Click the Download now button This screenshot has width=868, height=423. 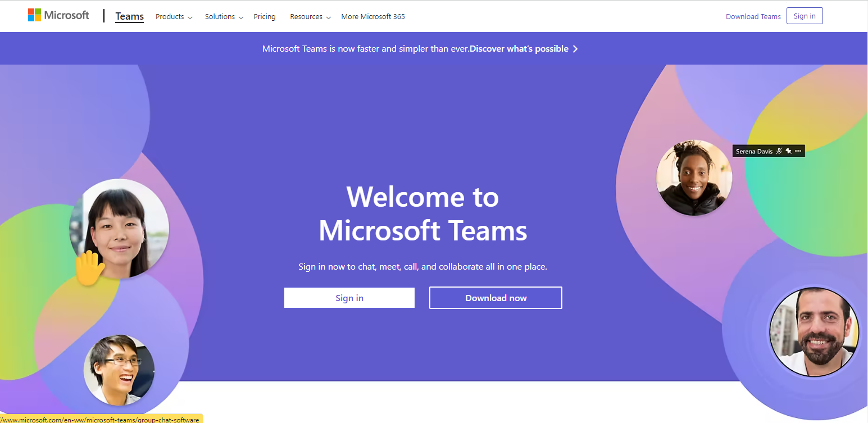496,298
